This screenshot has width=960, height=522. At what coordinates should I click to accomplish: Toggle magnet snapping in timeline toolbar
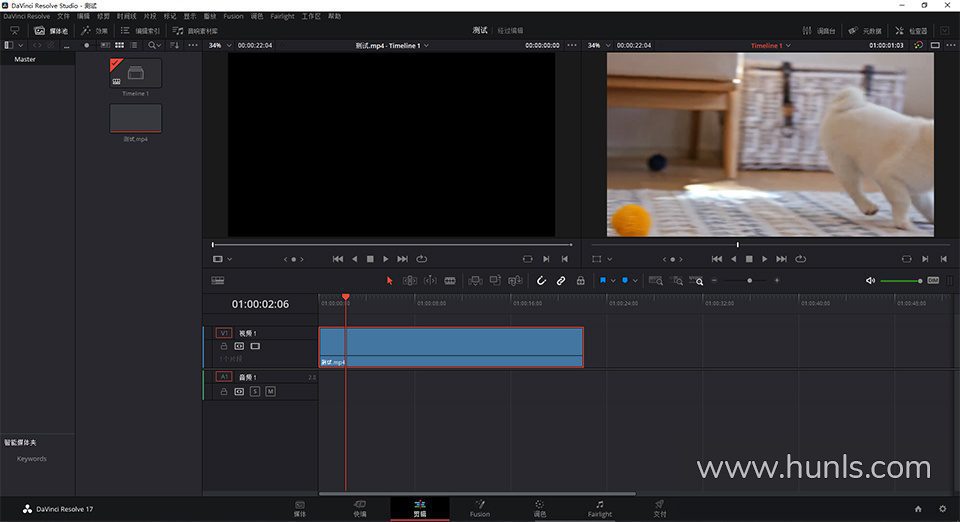[541, 281]
